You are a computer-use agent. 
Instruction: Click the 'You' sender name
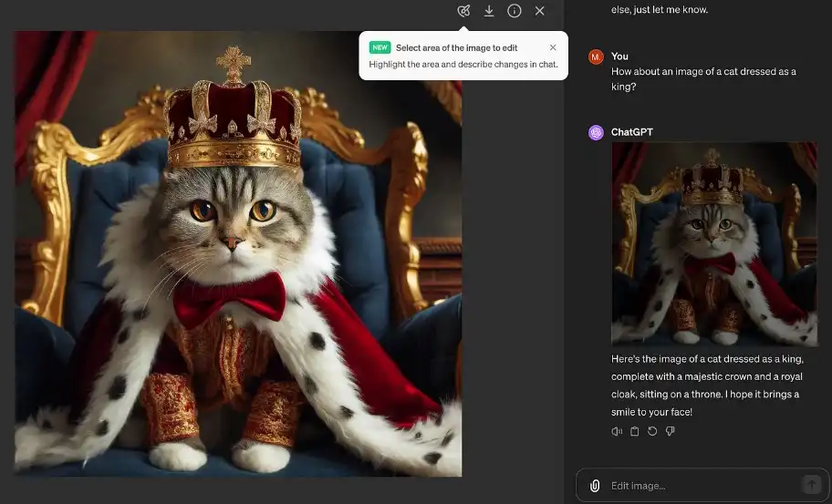pyautogui.click(x=619, y=57)
